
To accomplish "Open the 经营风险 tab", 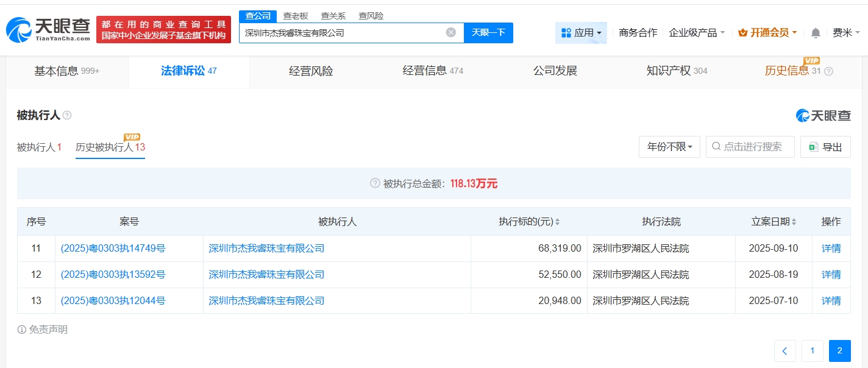I will tap(311, 71).
